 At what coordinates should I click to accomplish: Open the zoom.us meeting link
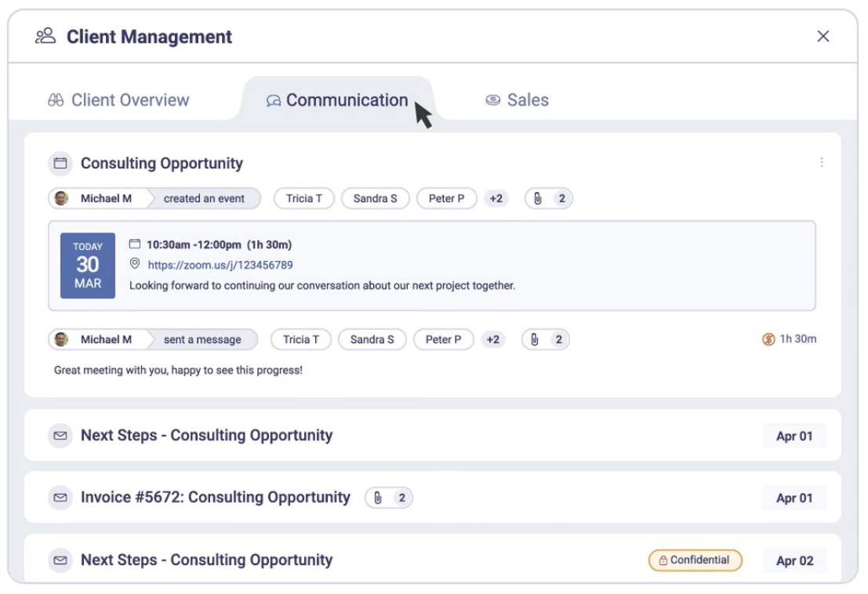click(220, 265)
